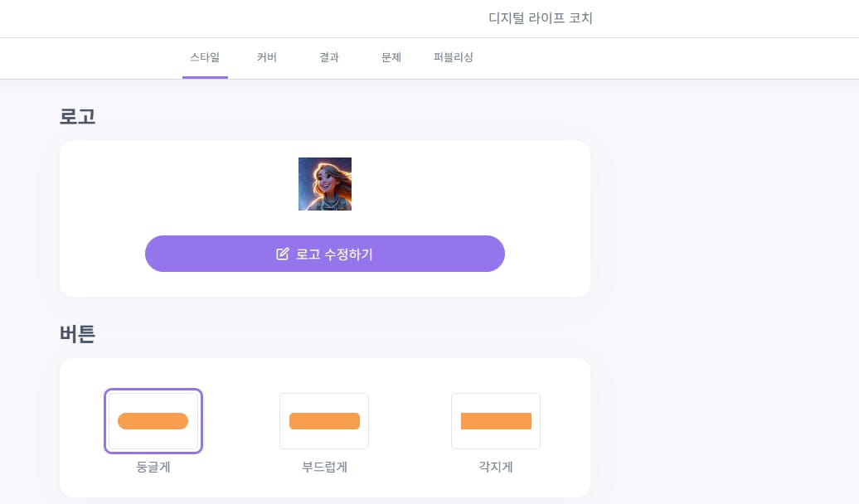859x504 pixels.
Task: Pick the 각지게 square button style card
Action: coord(496,421)
